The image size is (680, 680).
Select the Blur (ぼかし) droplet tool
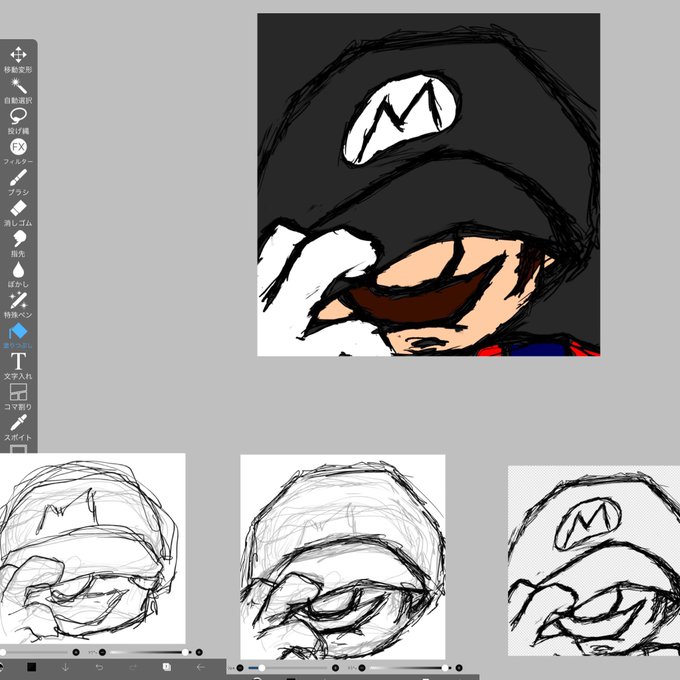click(x=18, y=275)
